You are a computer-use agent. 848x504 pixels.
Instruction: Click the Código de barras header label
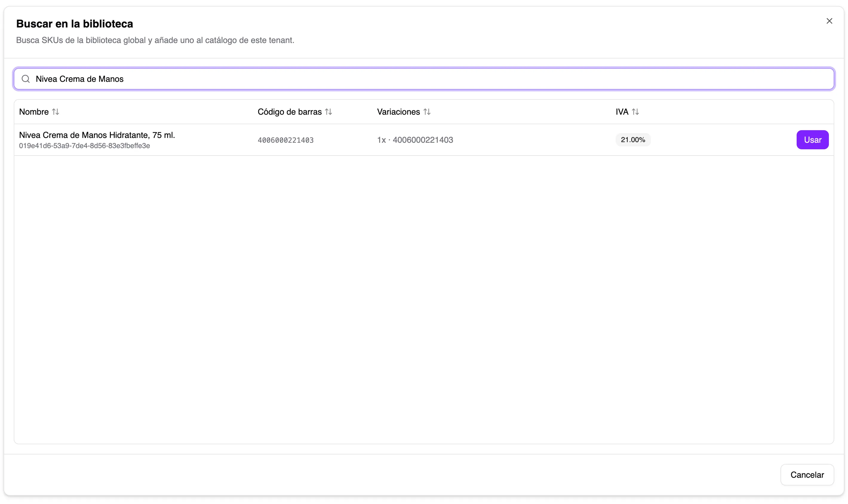pos(290,112)
